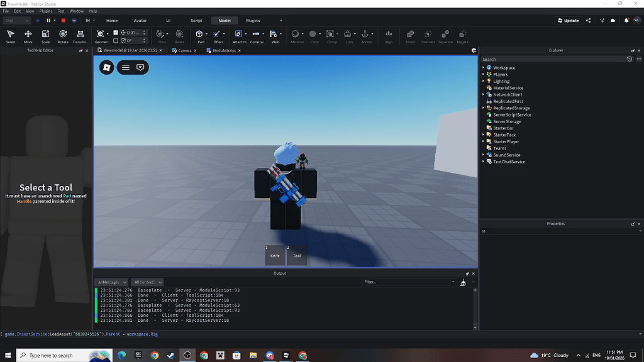
Task: Activate the Transform tool
Action: (x=80, y=36)
